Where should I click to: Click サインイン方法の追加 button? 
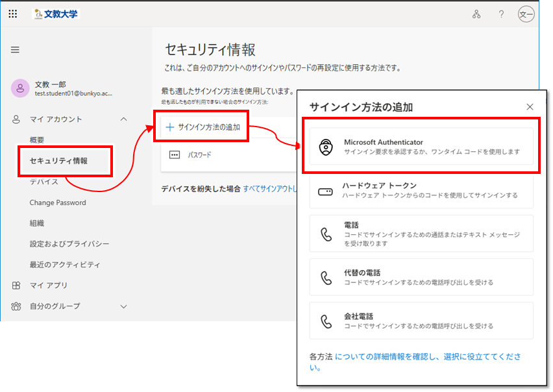(x=203, y=127)
